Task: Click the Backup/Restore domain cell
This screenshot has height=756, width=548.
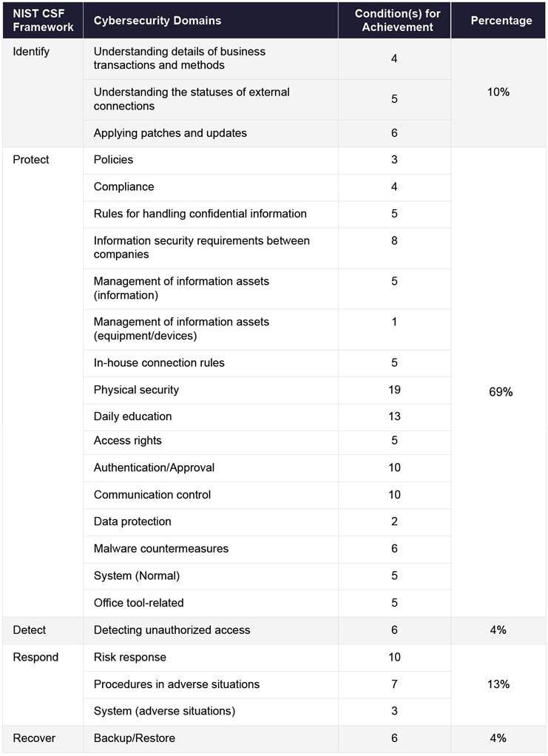Action: [x=134, y=738]
